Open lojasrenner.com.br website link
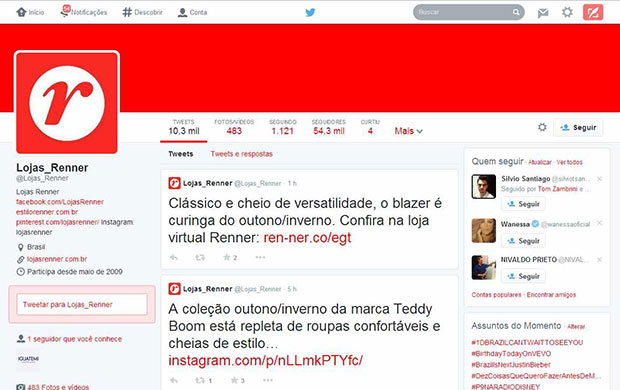 click(57, 259)
